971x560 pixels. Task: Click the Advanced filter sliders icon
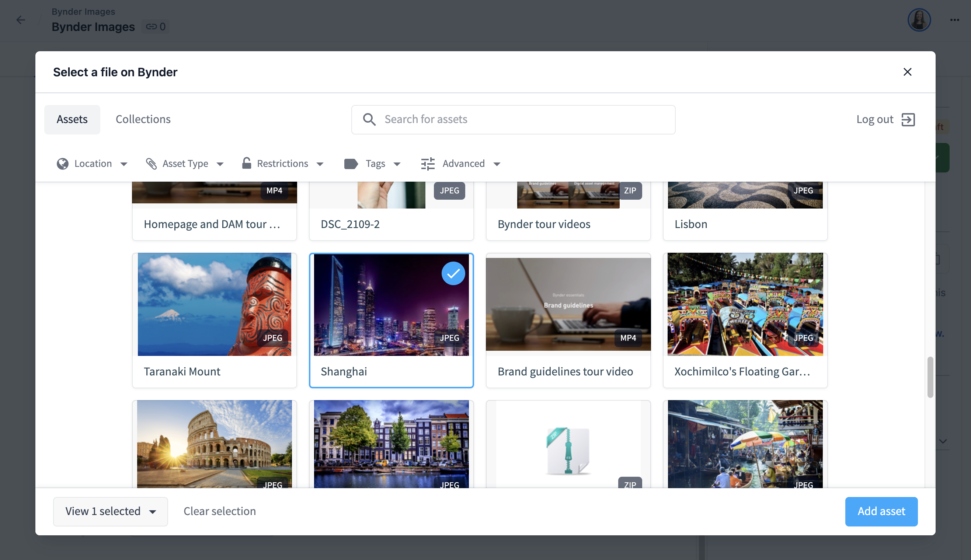(428, 164)
